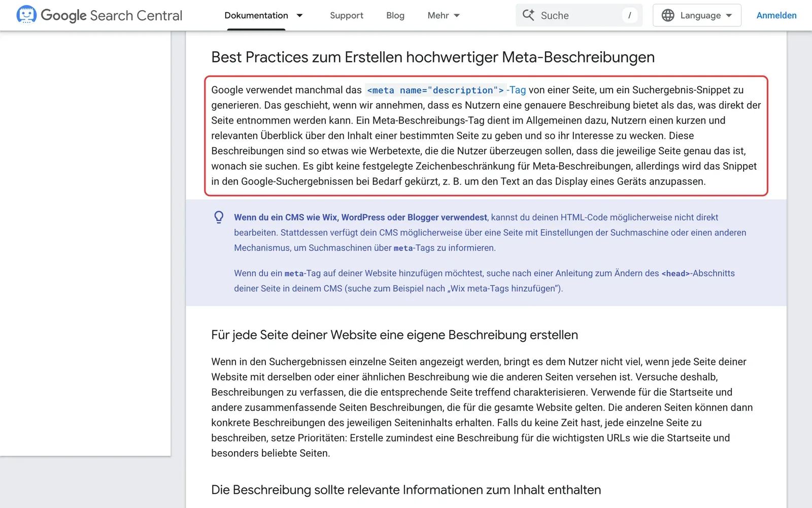
Task: Open the Language selector dropdown
Action: pos(697,15)
